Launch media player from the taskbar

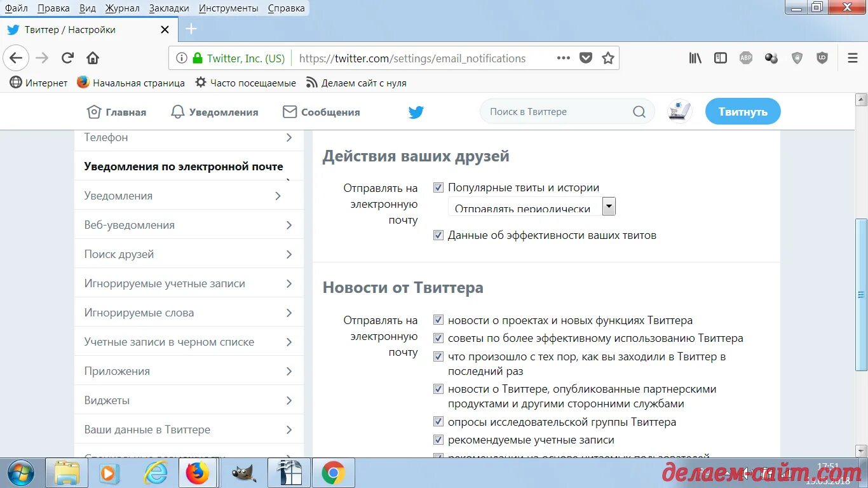tap(109, 473)
